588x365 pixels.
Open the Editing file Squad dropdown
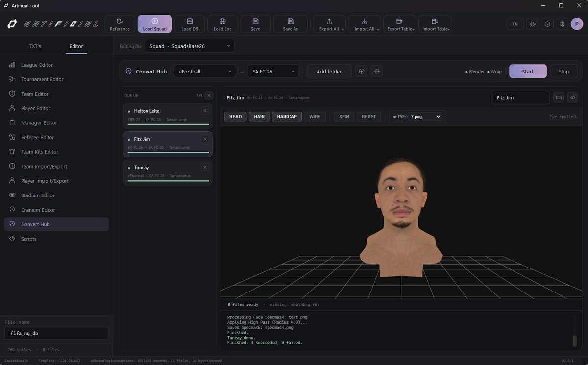point(190,46)
